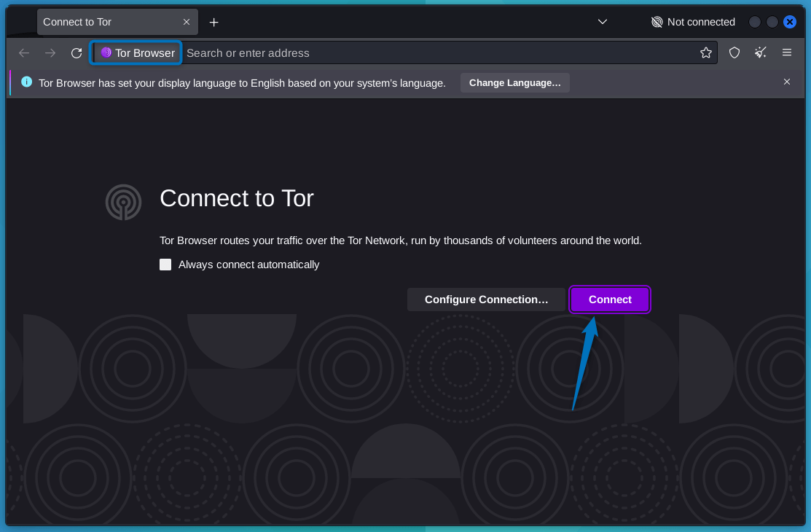
Task: Open a new tab with the plus button
Action: (x=213, y=22)
